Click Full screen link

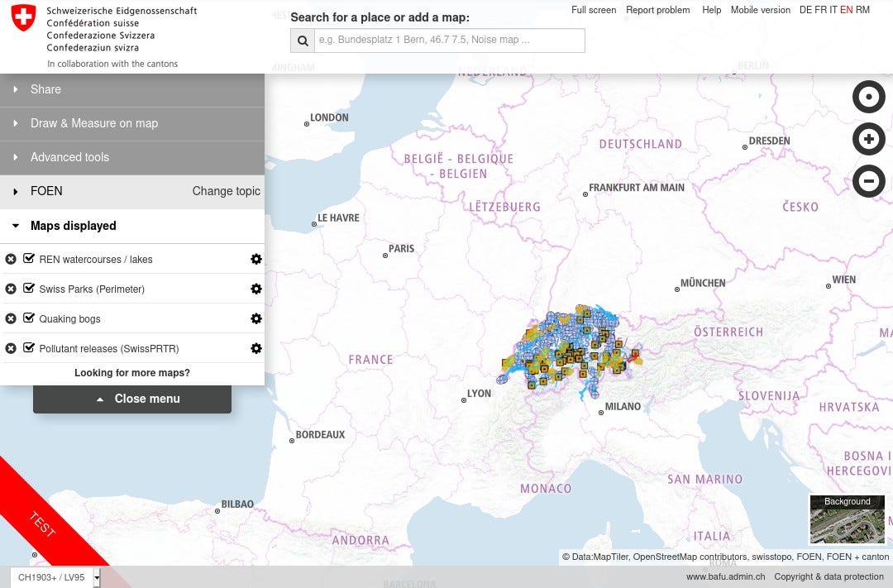pos(594,10)
